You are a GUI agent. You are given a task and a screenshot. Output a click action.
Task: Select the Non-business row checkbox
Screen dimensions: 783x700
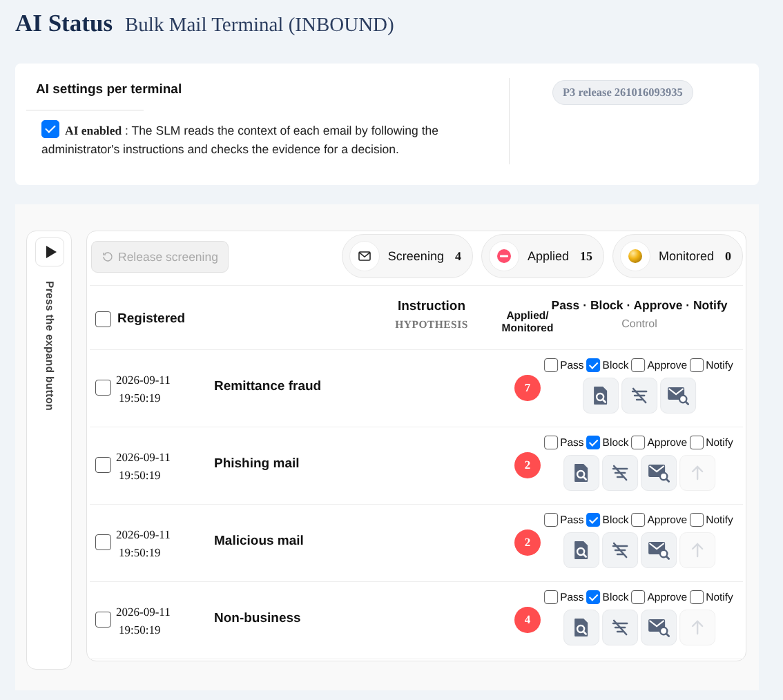click(x=104, y=620)
